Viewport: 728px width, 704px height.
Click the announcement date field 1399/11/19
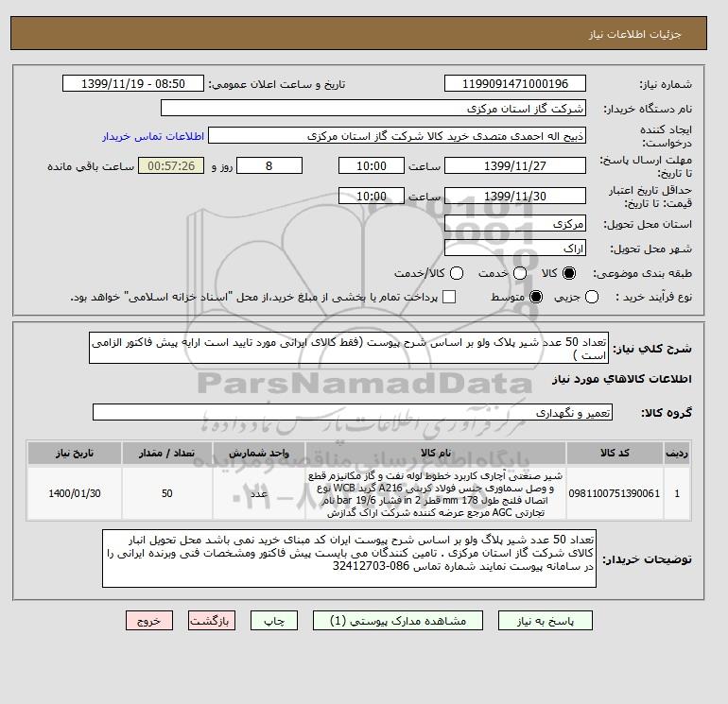(x=132, y=83)
